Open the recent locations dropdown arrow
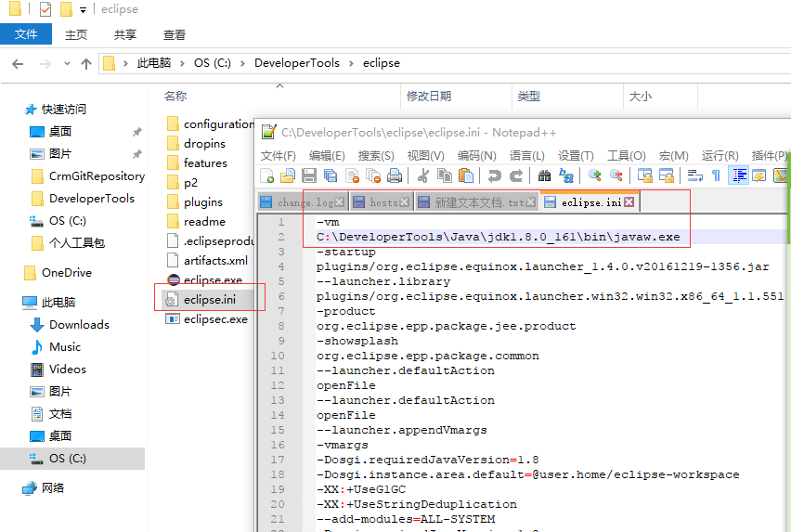The image size is (791, 532). pyautogui.click(x=67, y=63)
